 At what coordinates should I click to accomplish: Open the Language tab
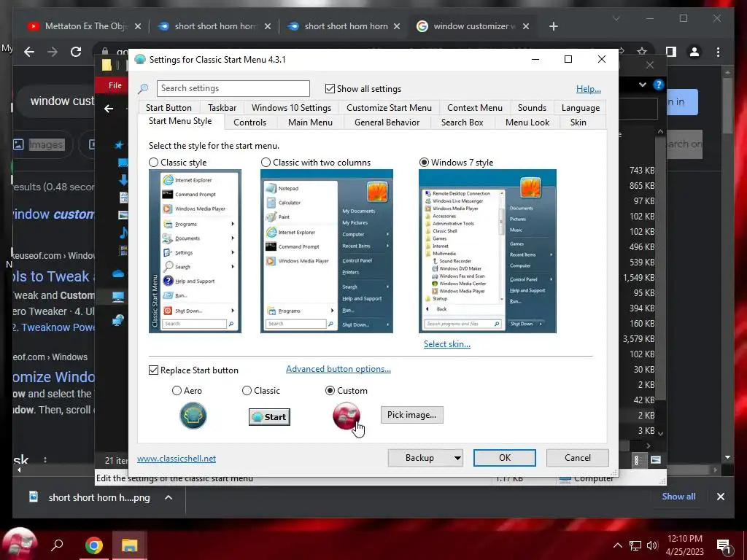pyautogui.click(x=580, y=108)
